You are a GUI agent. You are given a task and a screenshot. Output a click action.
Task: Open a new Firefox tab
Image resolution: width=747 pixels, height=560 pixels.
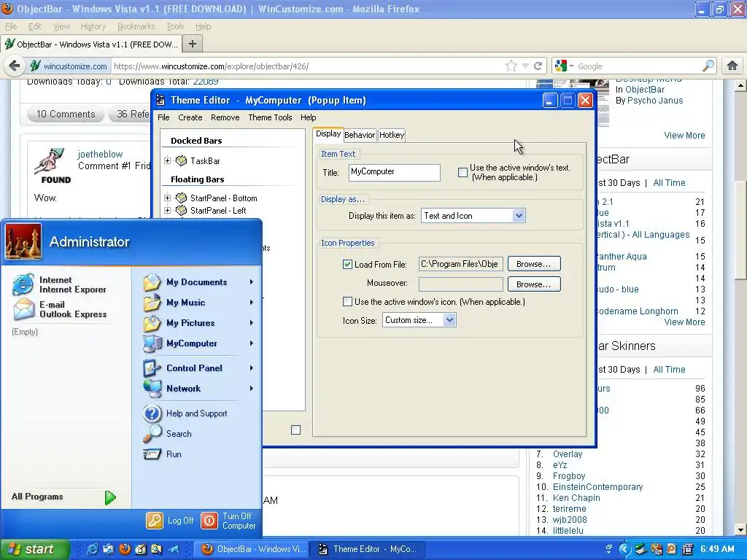click(193, 44)
